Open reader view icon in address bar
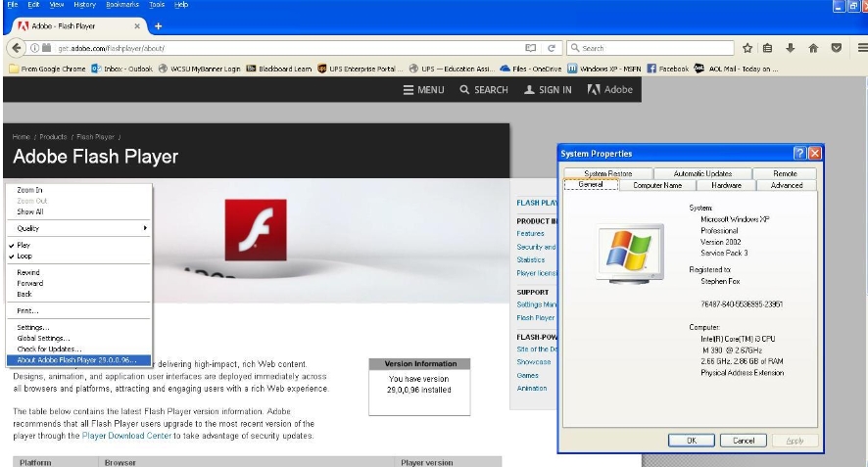The image size is (868, 467). click(x=530, y=48)
